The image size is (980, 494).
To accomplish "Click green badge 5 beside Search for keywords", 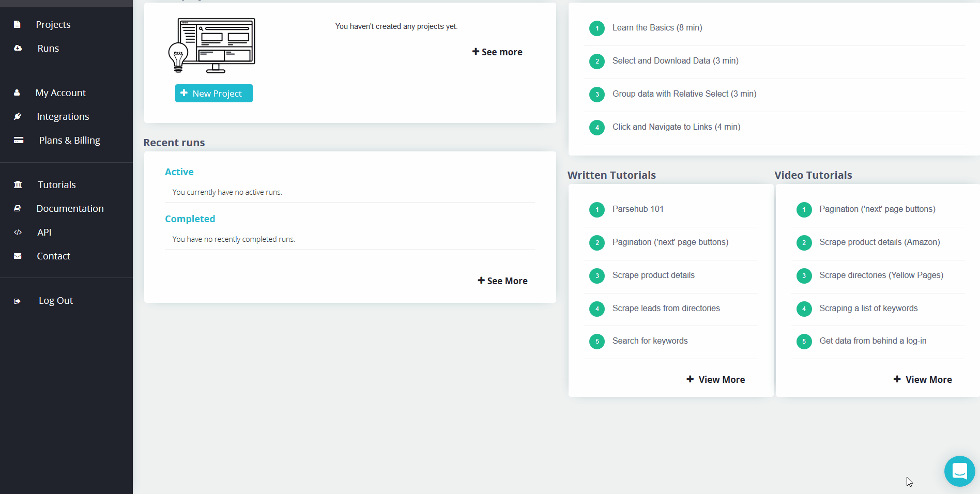I will tap(597, 341).
